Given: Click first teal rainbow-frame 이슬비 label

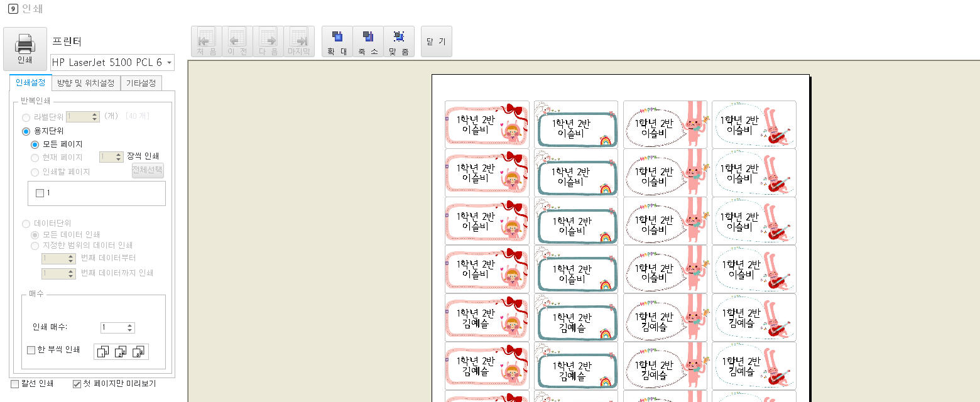Looking at the screenshot, I should (x=576, y=124).
